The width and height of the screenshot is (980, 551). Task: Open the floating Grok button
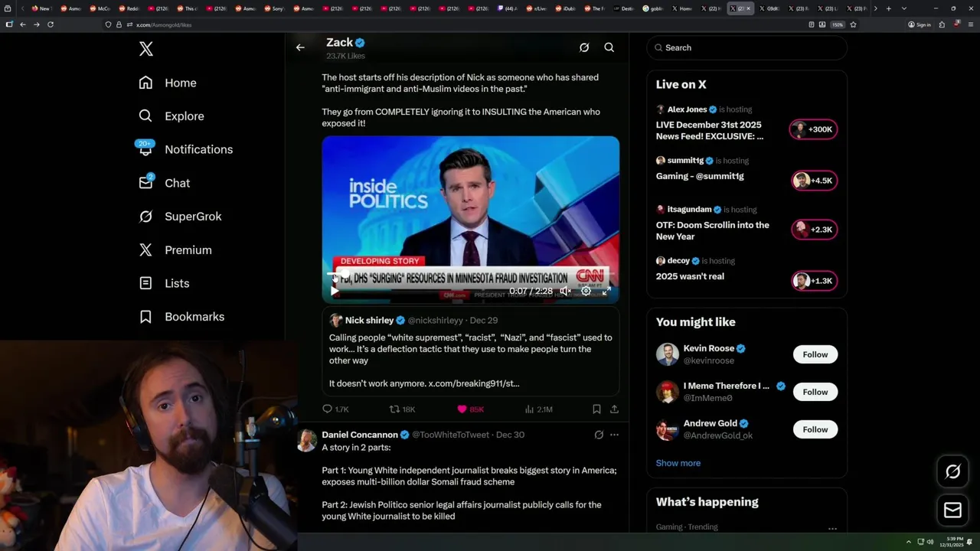[952, 472]
